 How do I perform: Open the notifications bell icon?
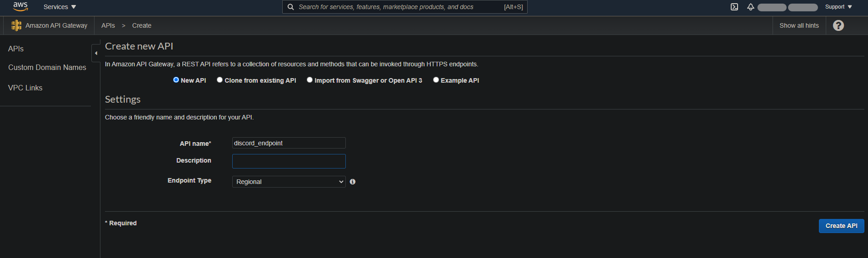(x=751, y=7)
